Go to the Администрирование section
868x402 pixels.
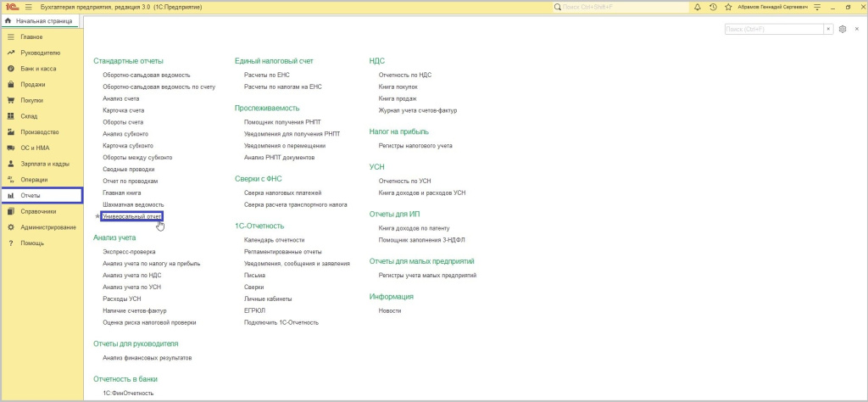(48, 227)
